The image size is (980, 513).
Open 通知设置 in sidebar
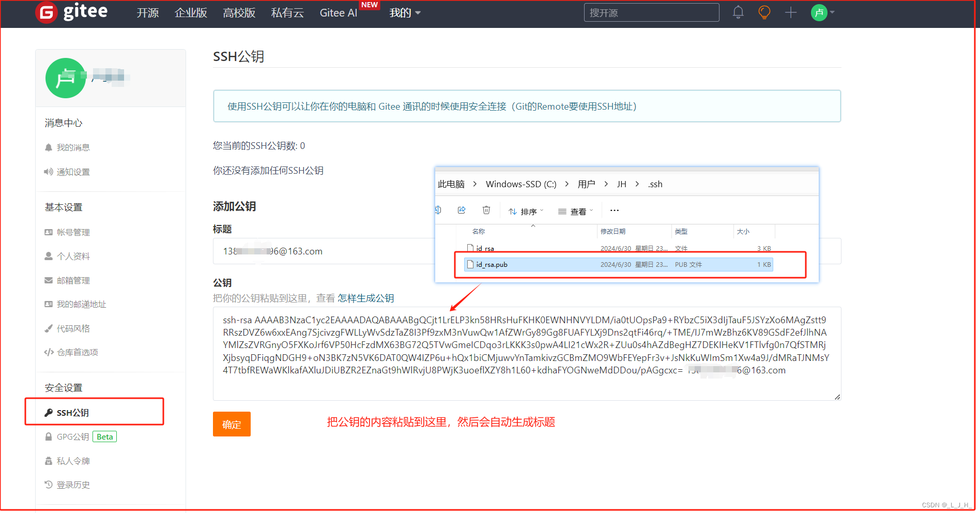pyautogui.click(x=73, y=172)
